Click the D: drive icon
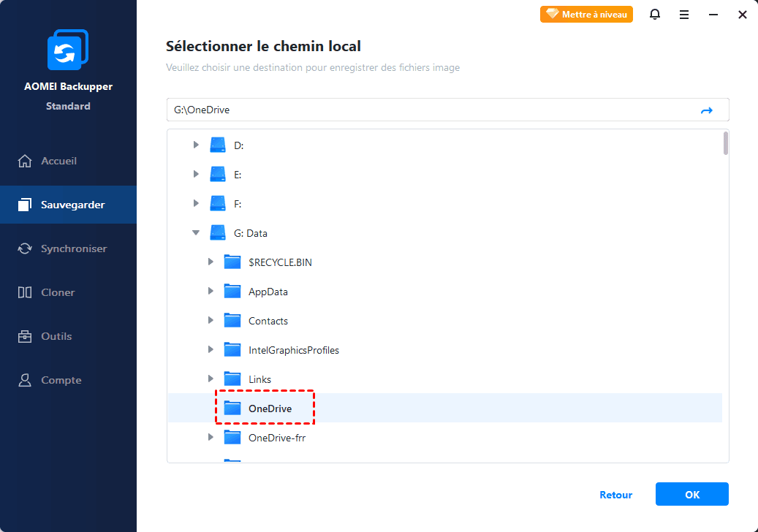Viewport: 758px width, 532px height. [218, 145]
